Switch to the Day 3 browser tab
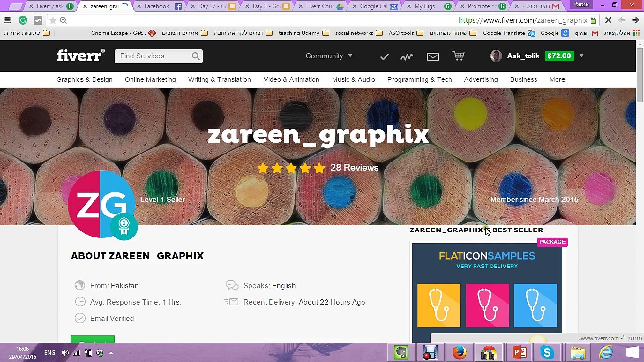The image size is (644, 362). [x=267, y=6]
